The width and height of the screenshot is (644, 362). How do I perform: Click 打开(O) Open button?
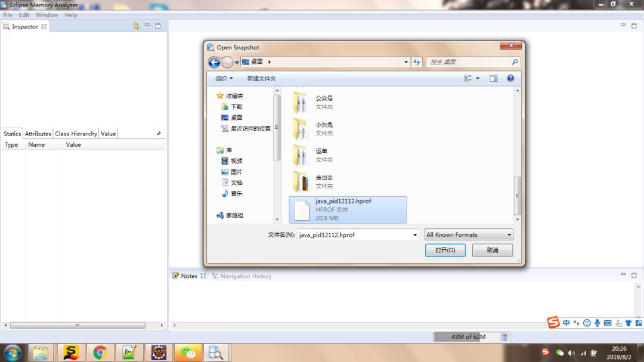click(445, 250)
